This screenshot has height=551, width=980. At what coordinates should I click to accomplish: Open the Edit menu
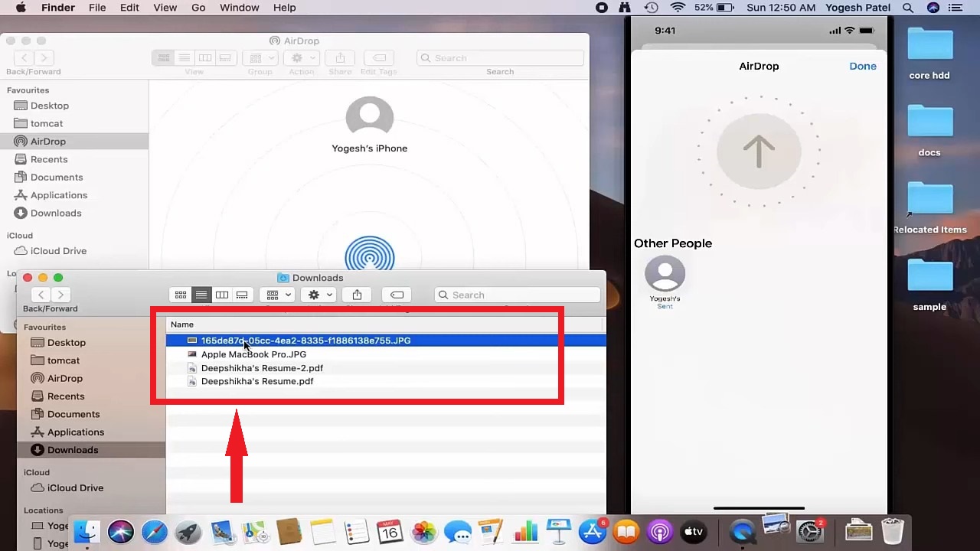(x=129, y=8)
